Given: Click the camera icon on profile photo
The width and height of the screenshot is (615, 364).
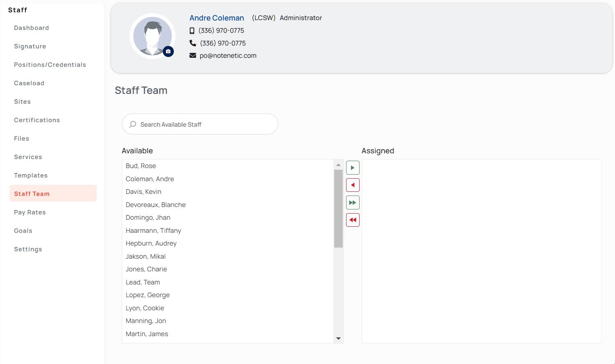Looking at the screenshot, I should 168,51.
